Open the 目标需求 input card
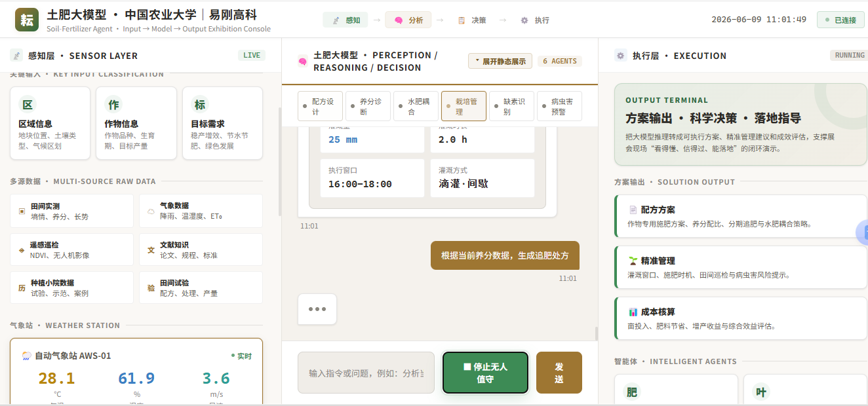This screenshot has height=406, width=868. pos(222,123)
